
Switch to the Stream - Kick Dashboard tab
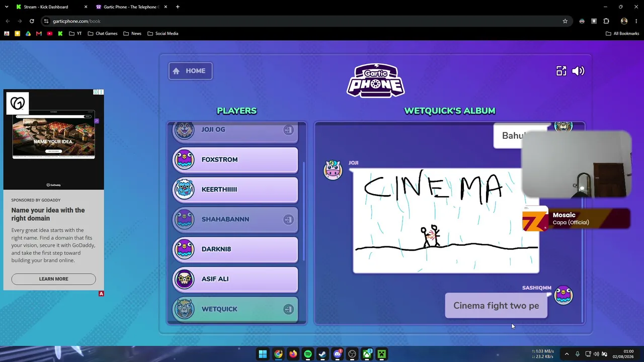point(46,7)
